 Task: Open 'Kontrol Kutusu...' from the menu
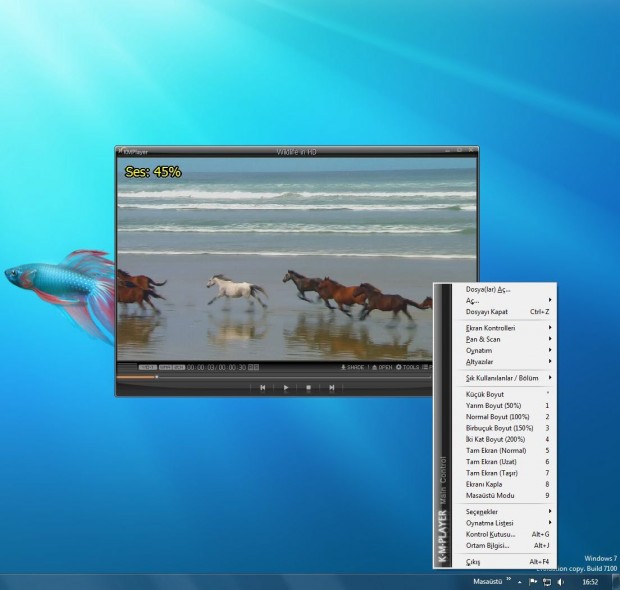(503, 534)
